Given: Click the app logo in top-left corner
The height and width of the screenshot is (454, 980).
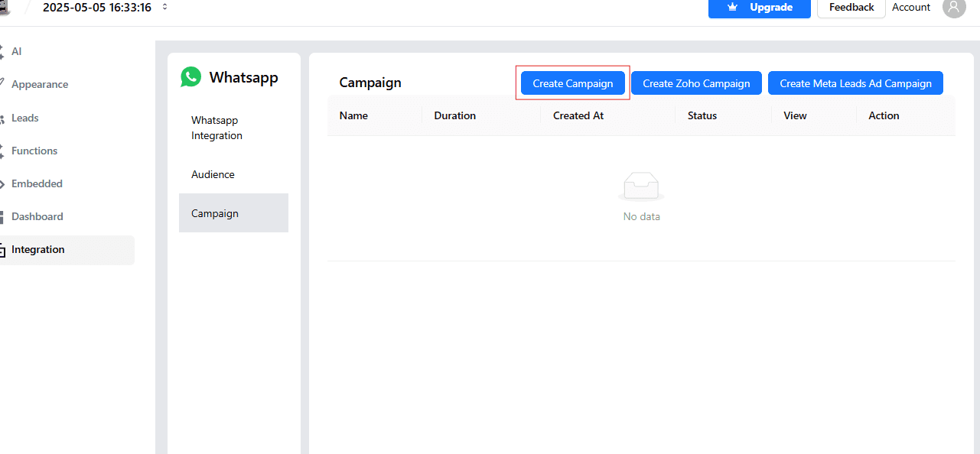Looking at the screenshot, I should click(x=5, y=8).
